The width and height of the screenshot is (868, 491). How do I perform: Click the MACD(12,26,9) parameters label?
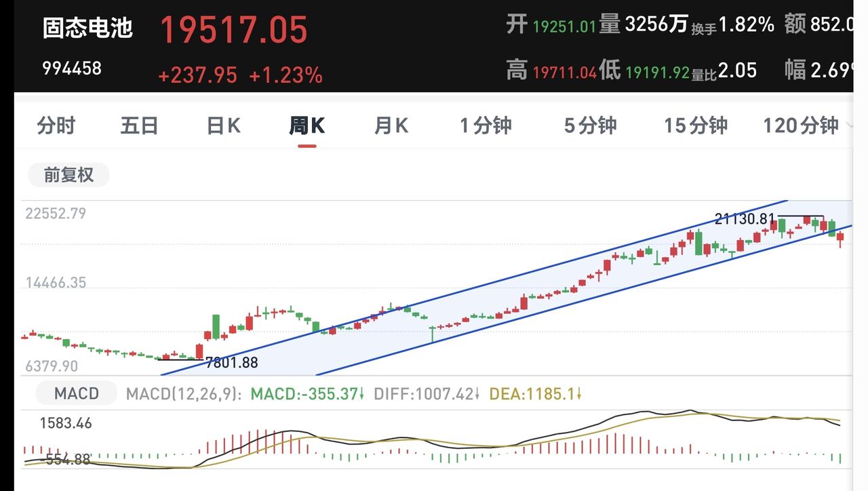(x=184, y=393)
